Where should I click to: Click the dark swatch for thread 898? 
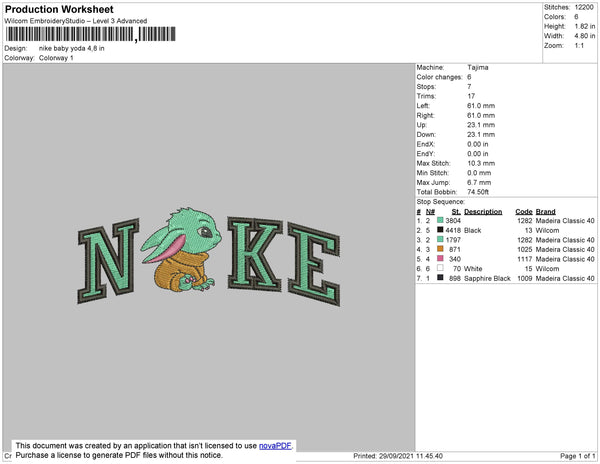440,278
